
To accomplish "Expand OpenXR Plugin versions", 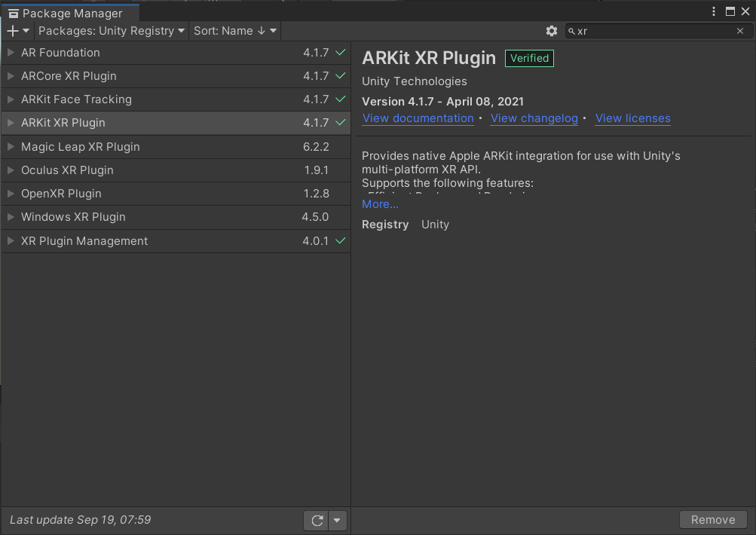I will (x=11, y=193).
